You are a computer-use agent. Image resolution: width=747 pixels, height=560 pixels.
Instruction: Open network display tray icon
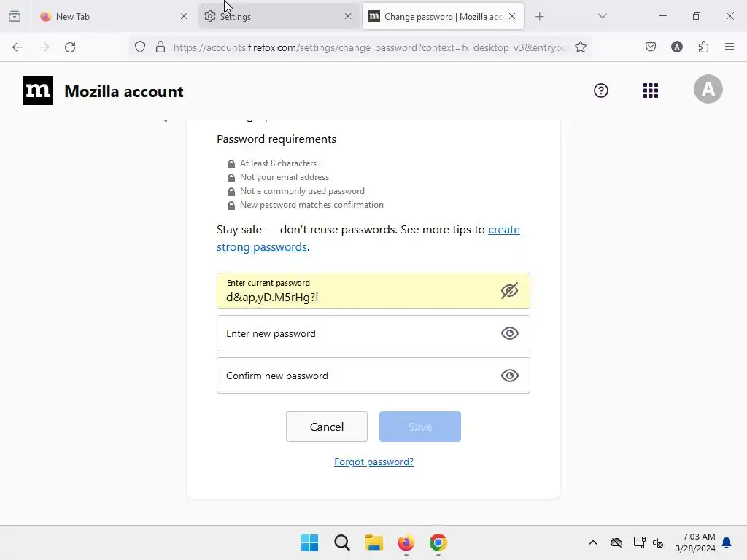click(639, 542)
